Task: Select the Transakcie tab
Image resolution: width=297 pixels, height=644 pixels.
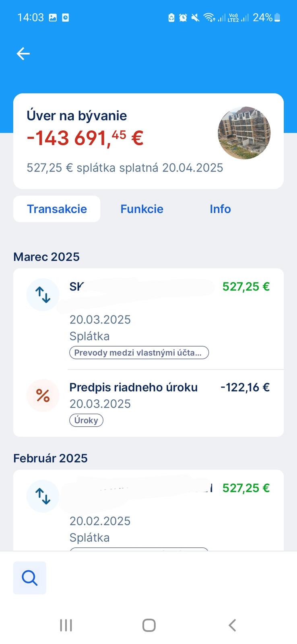Action: pos(57,209)
